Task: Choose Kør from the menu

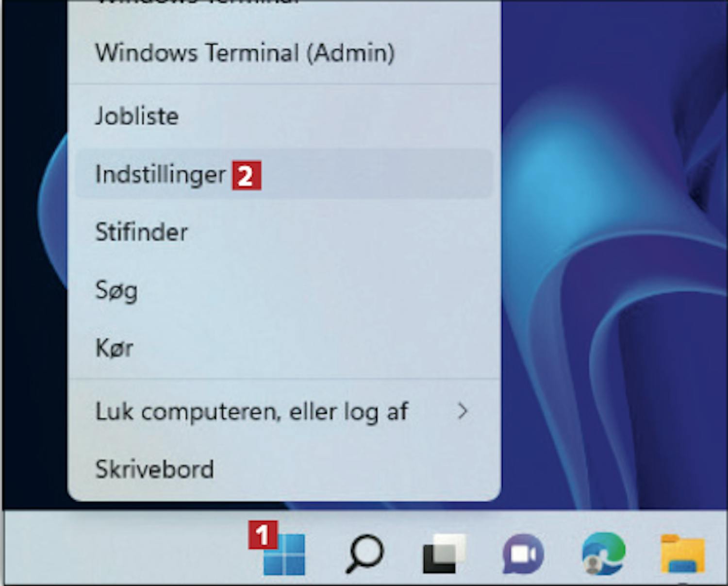Action: point(284,348)
